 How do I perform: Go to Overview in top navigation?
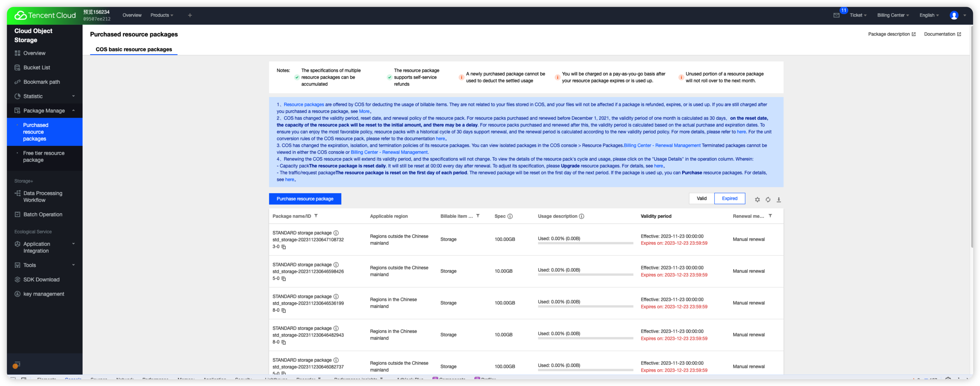pyautogui.click(x=132, y=15)
